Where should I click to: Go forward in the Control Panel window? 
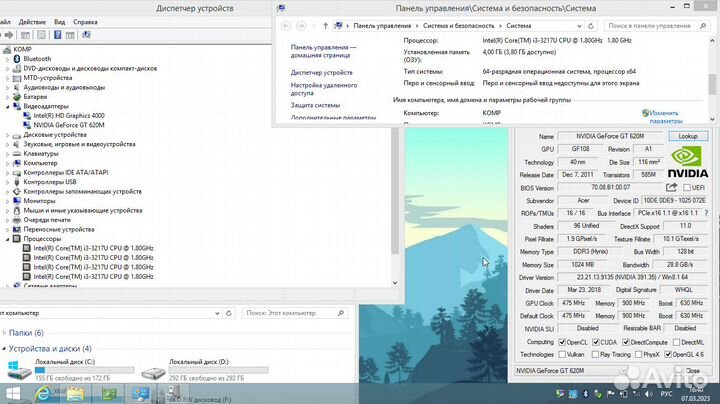(x=301, y=26)
